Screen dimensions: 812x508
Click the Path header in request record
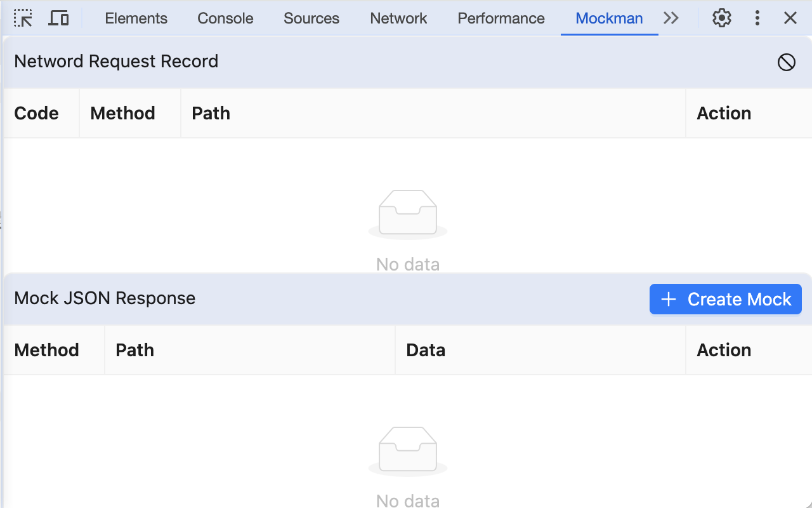[211, 113]
